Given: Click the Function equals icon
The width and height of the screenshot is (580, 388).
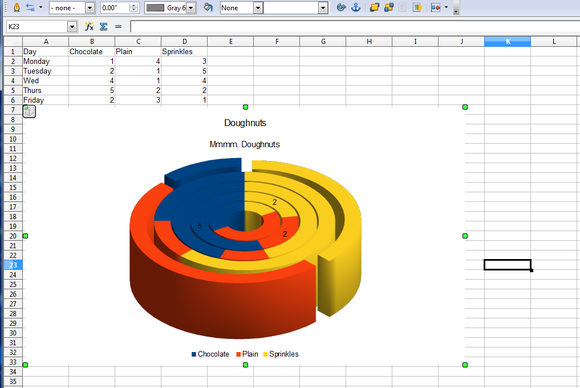Looking at the screenshot, I should (x=118, y=27).
